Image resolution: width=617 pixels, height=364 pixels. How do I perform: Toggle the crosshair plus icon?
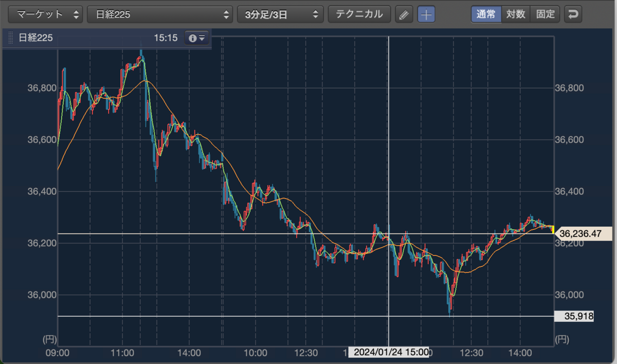click(426, 14)
